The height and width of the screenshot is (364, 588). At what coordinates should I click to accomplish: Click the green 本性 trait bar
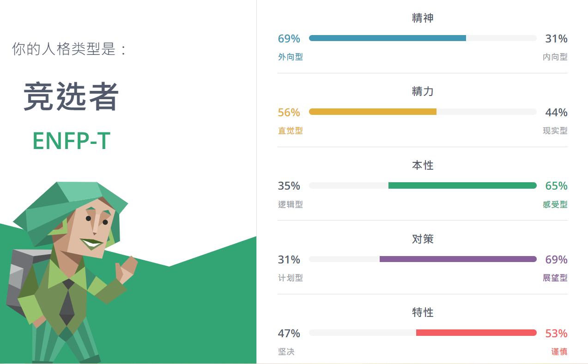[x=462, y=185]
